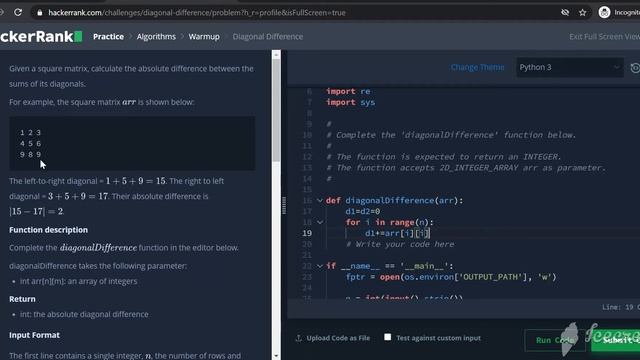Click the browser address bar URL

click(197, 13)
